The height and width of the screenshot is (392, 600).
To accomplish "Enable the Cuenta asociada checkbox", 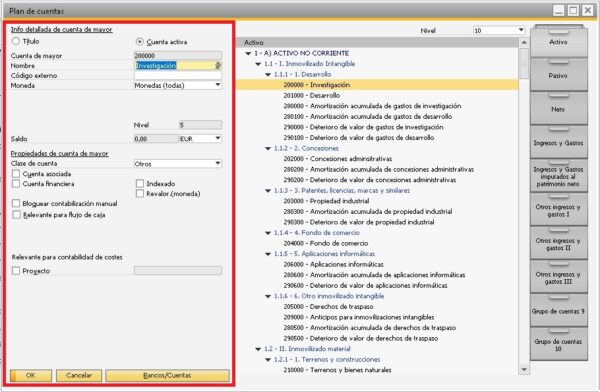I will pyautogui.click(x=16, y=174).
